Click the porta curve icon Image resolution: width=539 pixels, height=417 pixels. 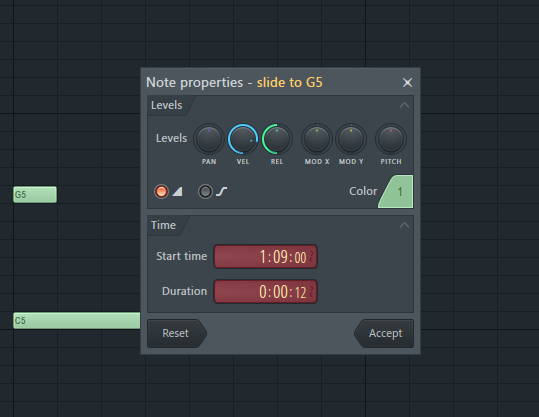222,191
